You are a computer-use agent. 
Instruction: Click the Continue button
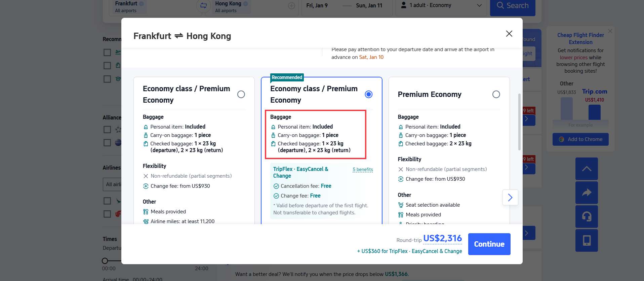489,244
